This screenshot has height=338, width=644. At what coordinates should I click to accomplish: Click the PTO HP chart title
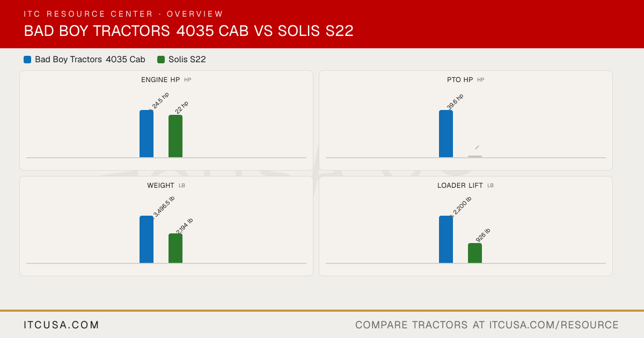pos(460,80)
